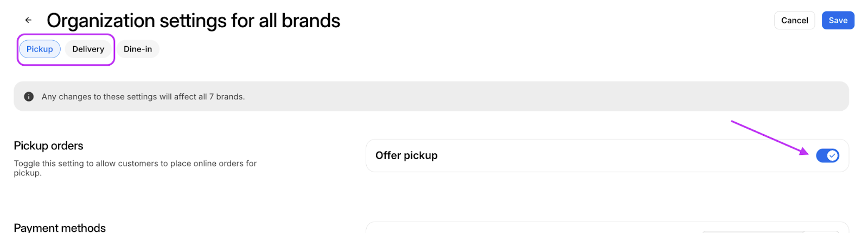The height and width of the screenshot is (233, 868).
Task: Click the gray notice banner background
Action: [431, 96]
